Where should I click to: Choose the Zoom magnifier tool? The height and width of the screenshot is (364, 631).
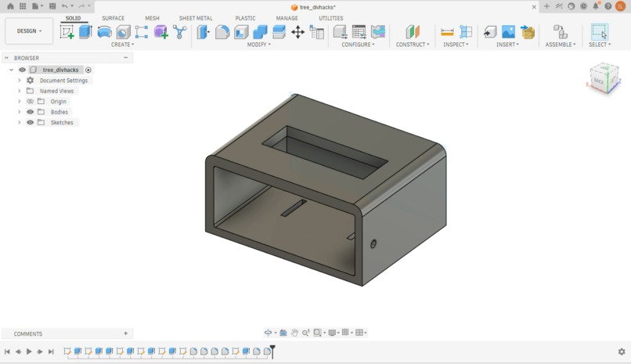(x=306, y=333)
